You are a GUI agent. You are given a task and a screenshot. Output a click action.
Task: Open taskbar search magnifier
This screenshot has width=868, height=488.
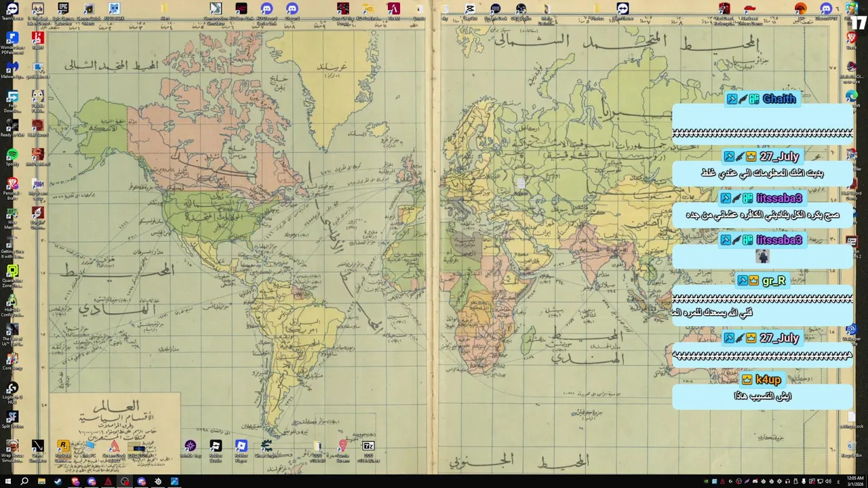24,481
